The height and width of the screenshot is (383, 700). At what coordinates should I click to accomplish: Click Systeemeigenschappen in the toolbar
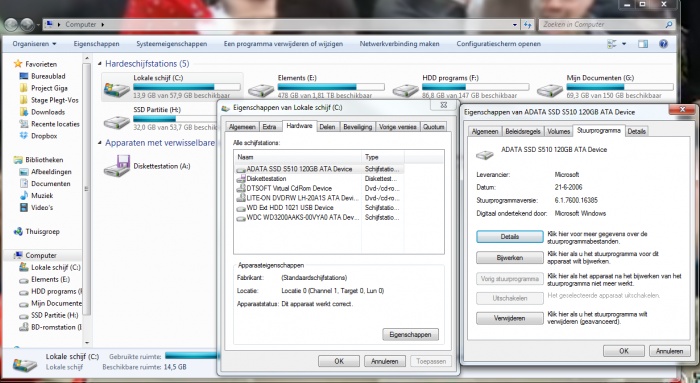(x=171, y=44)
